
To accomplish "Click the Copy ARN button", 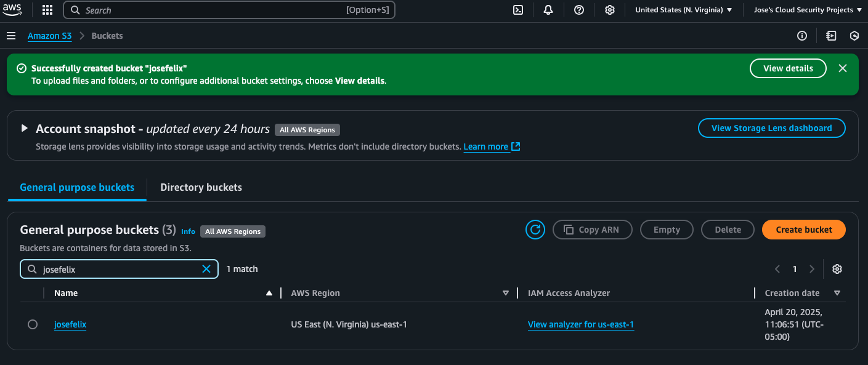I will coord(593,230).
